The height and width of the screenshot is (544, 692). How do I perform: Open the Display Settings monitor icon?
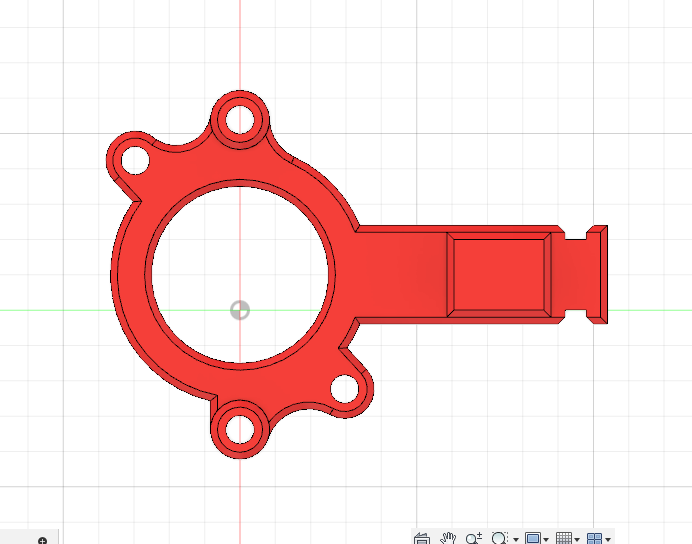(533, 538)
